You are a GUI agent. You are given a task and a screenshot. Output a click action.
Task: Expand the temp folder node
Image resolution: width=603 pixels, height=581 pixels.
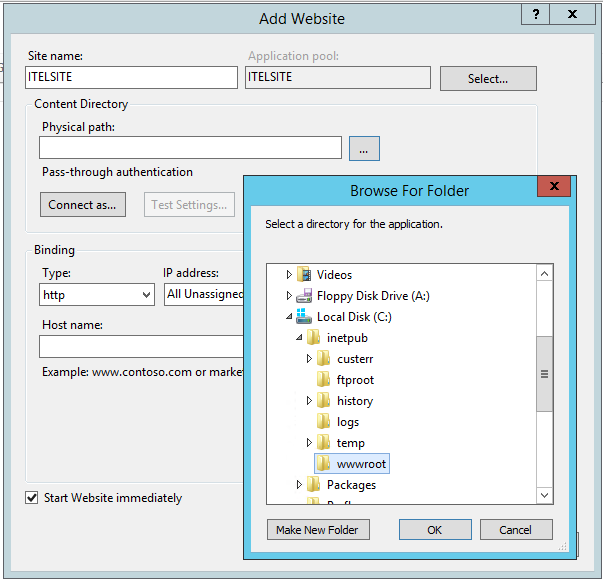(x=309, y=442)
